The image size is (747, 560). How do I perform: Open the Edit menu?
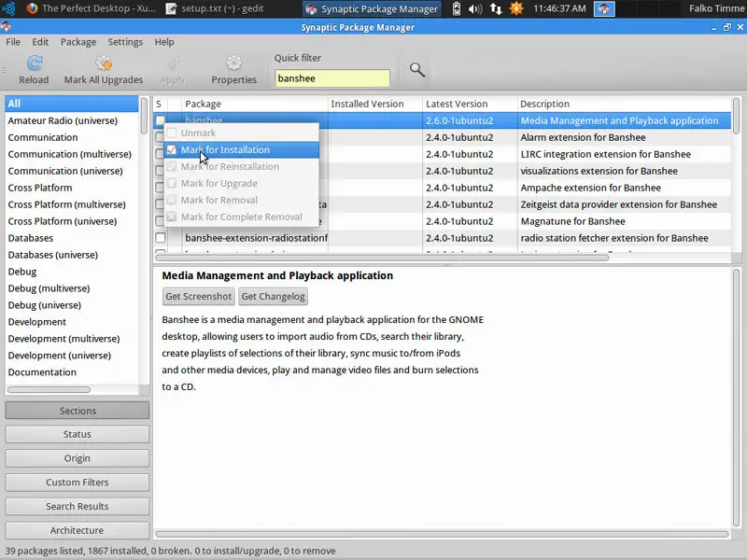click(40, 42)
